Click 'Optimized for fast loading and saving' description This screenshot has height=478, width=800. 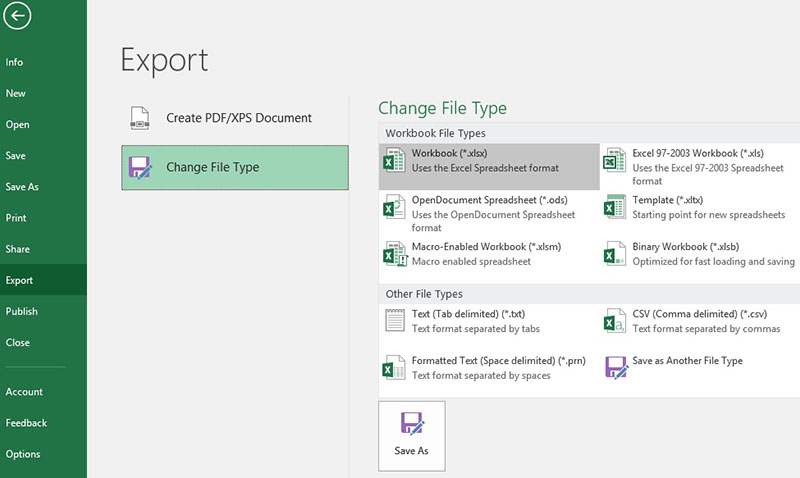[713, 262]
